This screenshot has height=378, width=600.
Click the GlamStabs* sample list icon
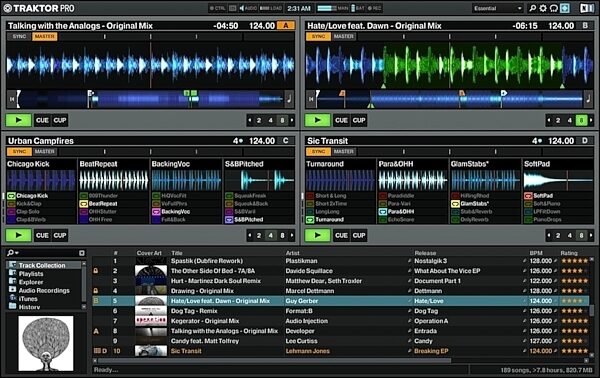pyautogui.click(x=455, y=204)
